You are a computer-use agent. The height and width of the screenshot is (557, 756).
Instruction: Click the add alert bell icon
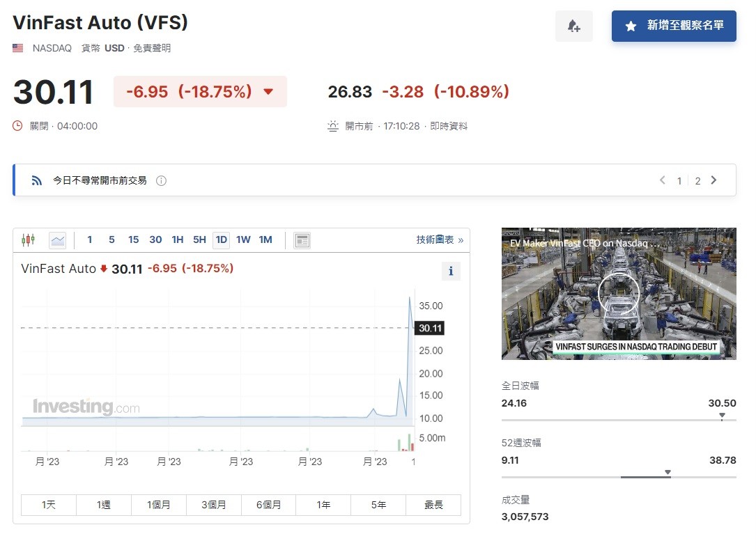click(573, 26)
